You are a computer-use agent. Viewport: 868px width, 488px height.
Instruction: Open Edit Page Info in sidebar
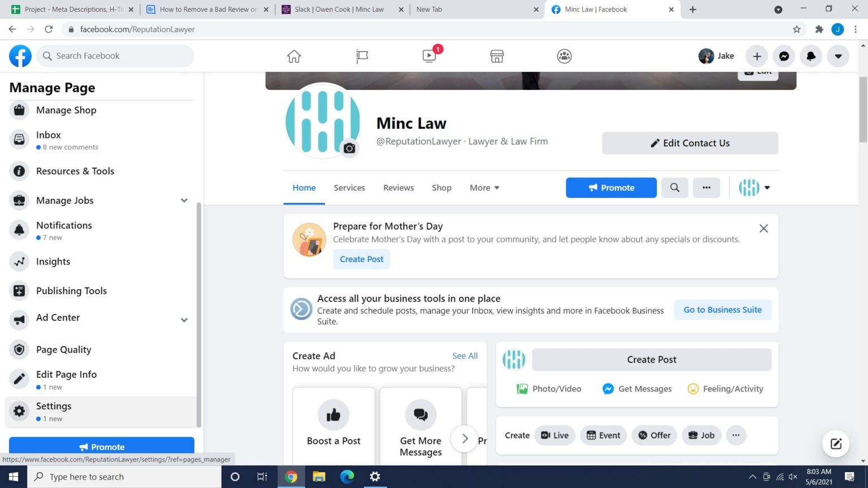[102, 380]
